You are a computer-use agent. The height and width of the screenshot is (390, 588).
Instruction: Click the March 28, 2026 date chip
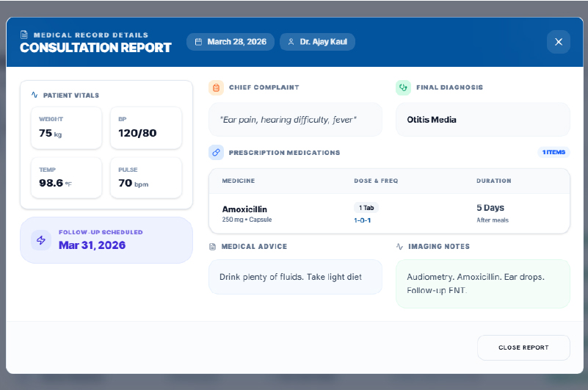click(x=231, y=42)
